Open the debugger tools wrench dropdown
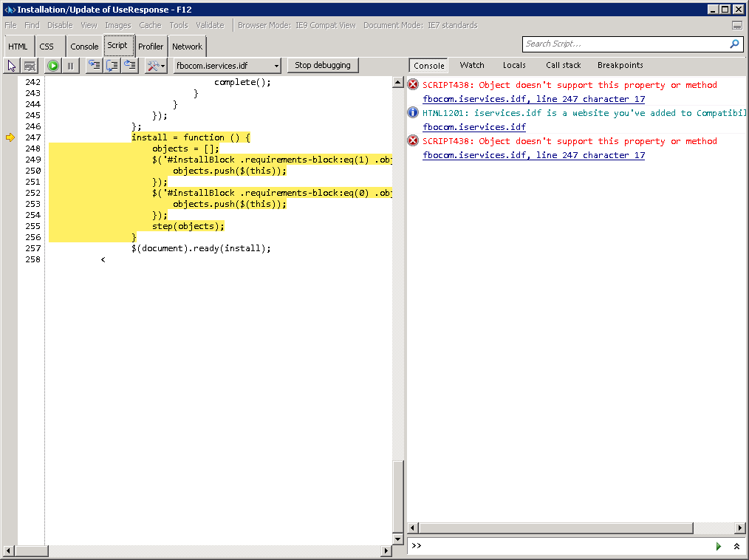Viewport: 749px width, 560px height. pyautogui.click(x=156, y=66)
